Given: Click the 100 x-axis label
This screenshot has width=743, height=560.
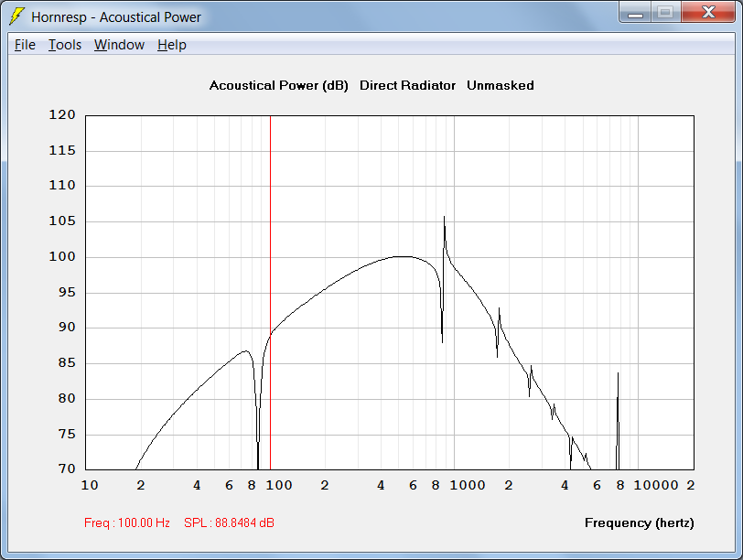Looking at the screenshot, I should coord(278,485).
